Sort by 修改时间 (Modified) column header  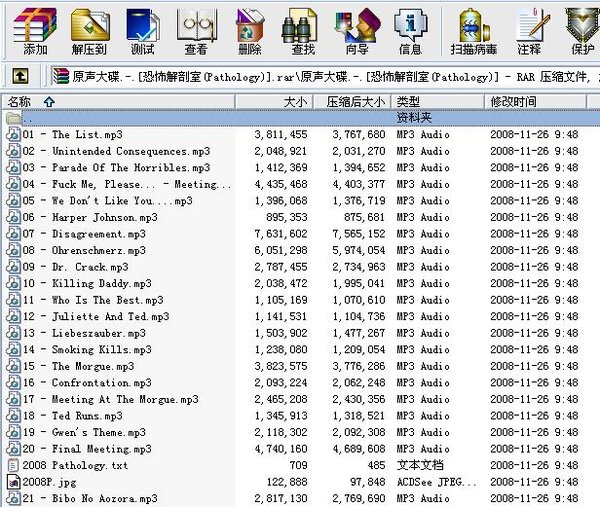point(535,102)
